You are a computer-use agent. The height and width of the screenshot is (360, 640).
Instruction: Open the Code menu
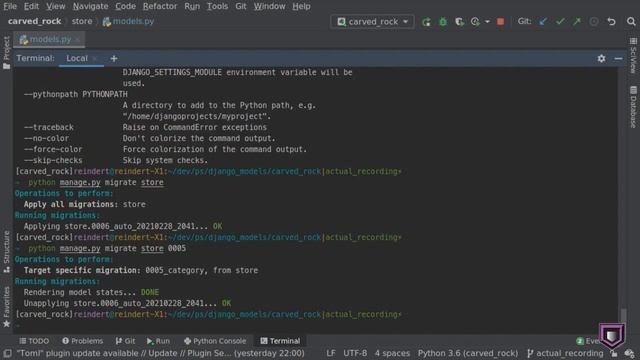[x=125, y=6]
